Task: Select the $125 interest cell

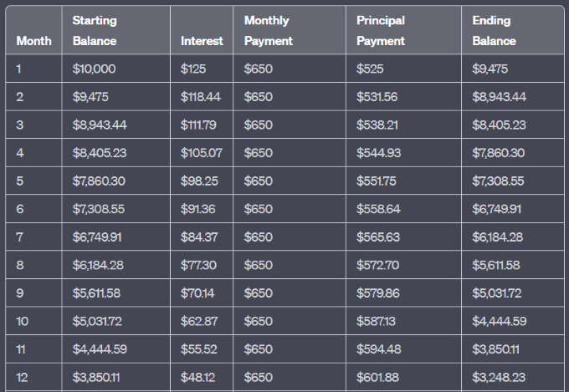Action: click(202, 69)
